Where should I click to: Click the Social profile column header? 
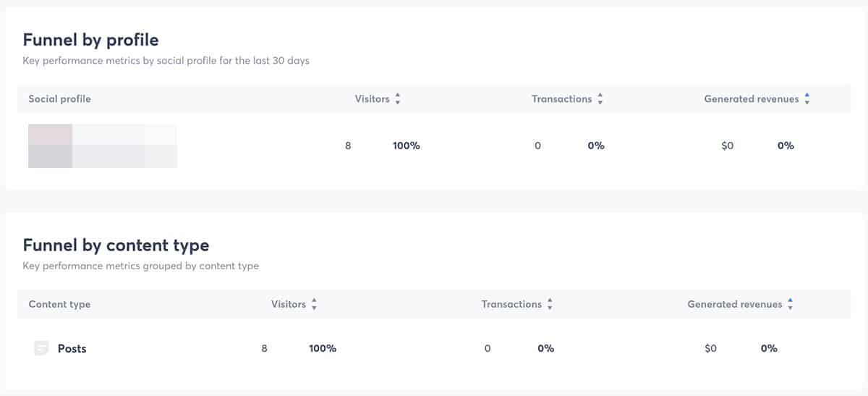tap(60, 98)
